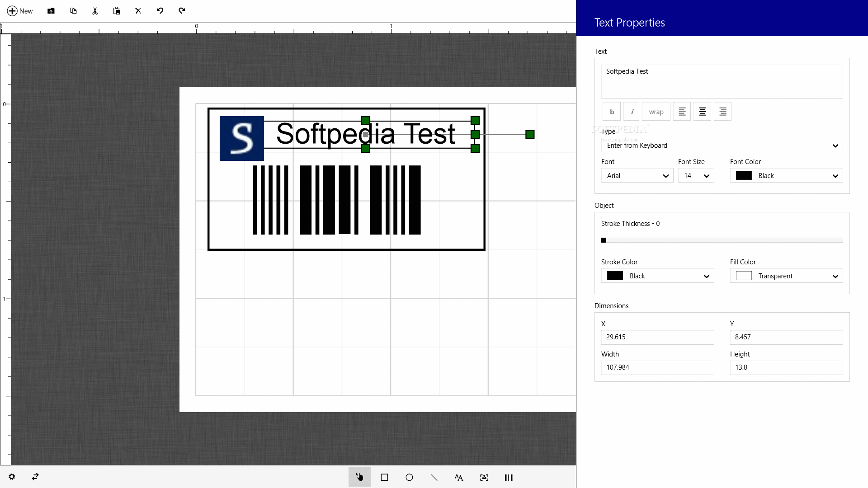
Task: Click the copy icon in top toolbar
Action: [x=73, y=11]
